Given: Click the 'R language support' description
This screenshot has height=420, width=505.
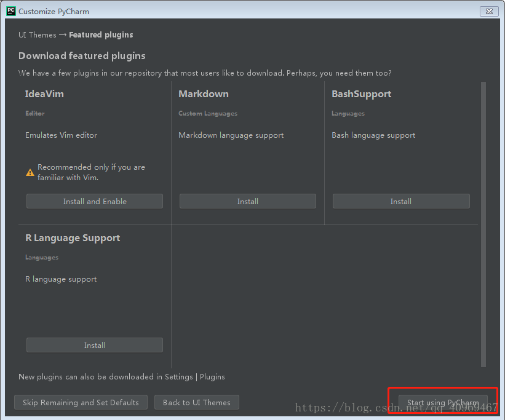Looking at the screenshot, I should [x=61, y=279].
